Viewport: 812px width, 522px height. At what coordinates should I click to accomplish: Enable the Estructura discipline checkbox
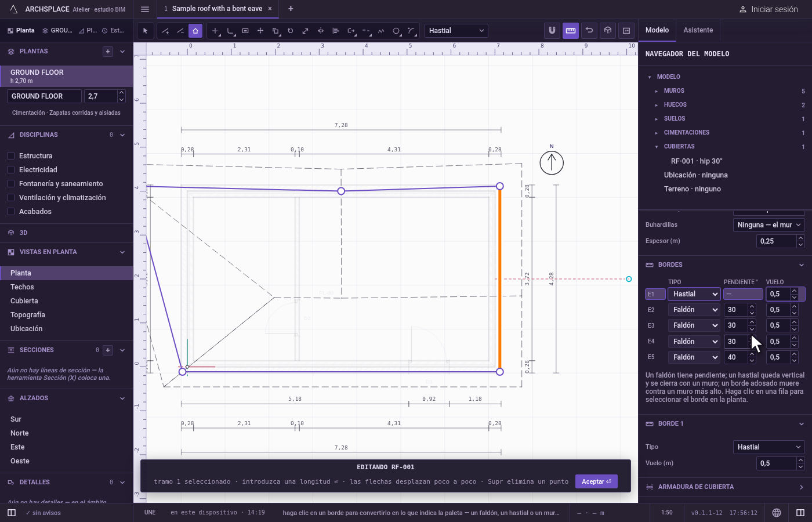click(x=10, y=156)
